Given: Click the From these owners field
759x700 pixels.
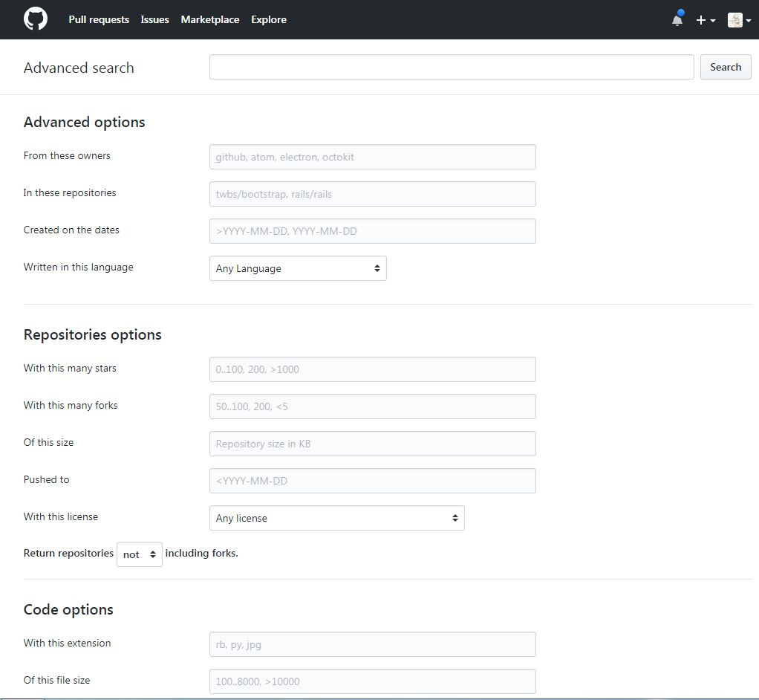Looking at the screenshot, I should (373, 157).
